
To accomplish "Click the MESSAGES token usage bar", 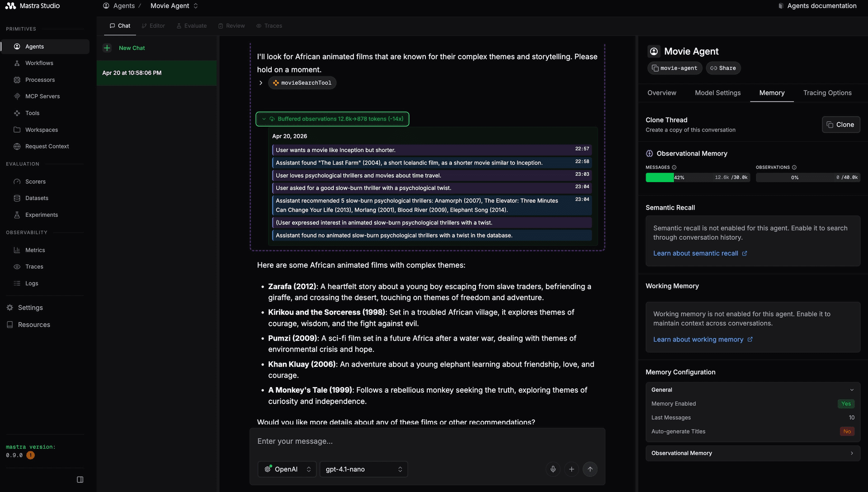I will pyautogui.click(x=698, y=177).
